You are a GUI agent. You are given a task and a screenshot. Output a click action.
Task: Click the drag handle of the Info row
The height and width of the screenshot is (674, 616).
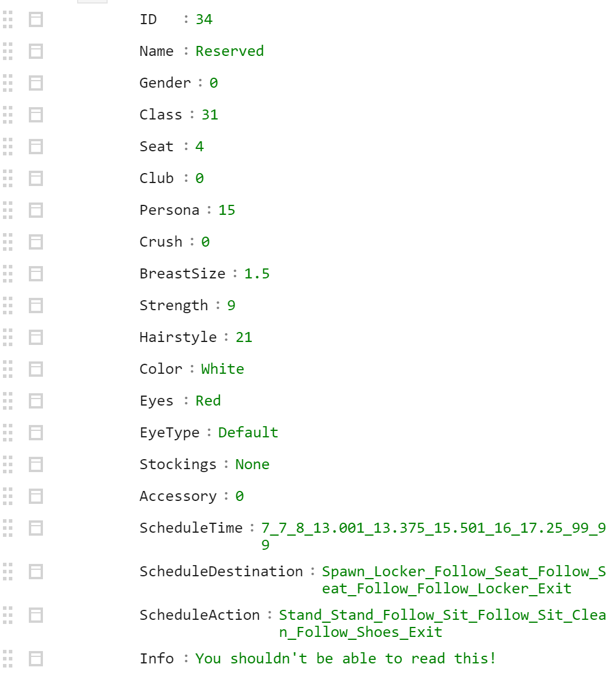tap(8, 659)
